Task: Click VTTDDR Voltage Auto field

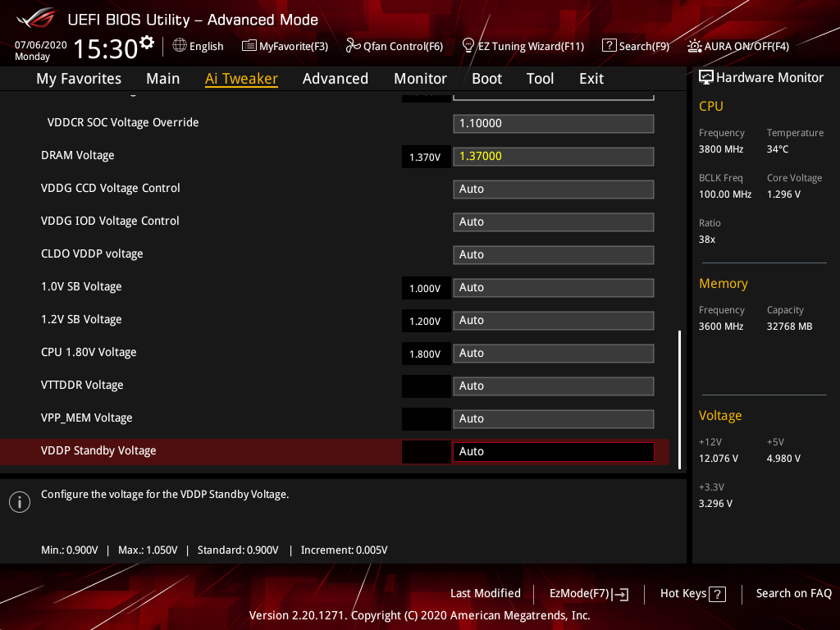Action: 554,386
